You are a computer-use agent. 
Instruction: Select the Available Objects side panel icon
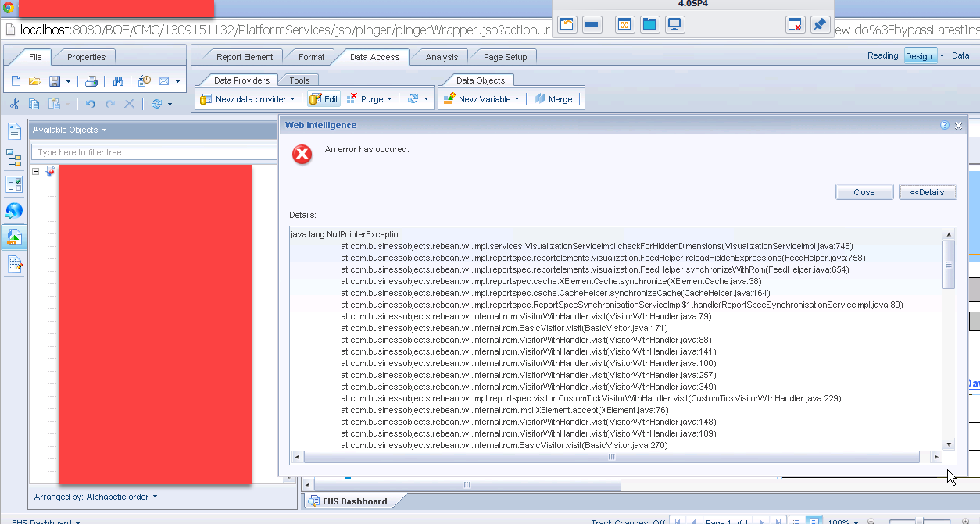14,237
